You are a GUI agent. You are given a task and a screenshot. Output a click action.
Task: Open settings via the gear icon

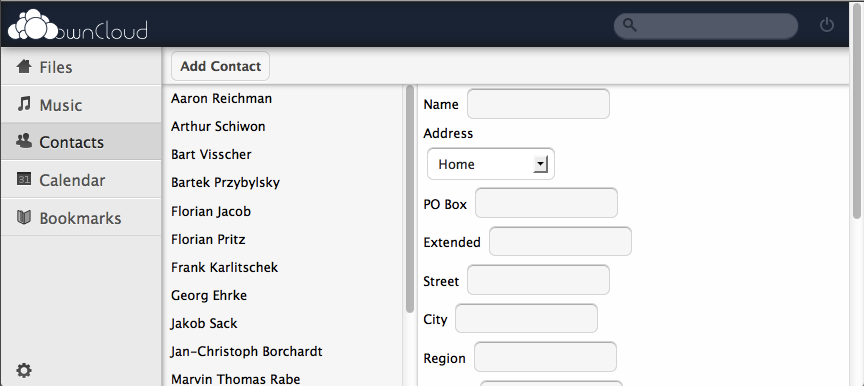(24, 371)
